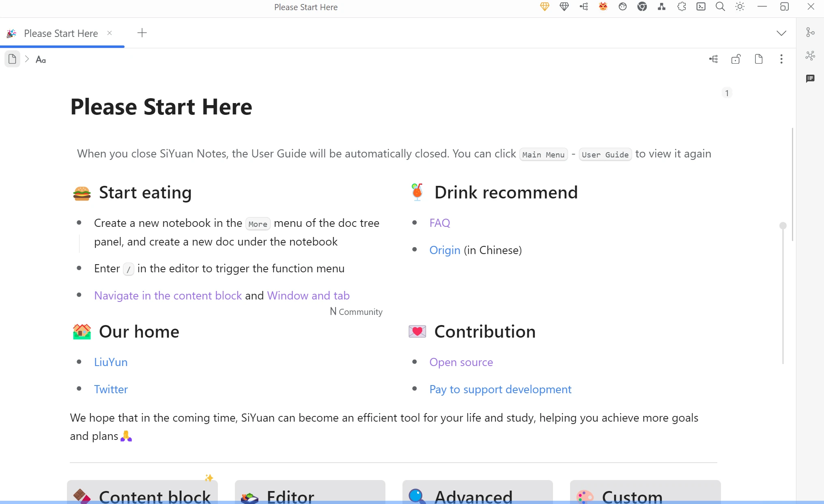Image resolution: width=824 pixels, height=504 pixels.
Task: Toggle light/dark appearance mode sun icon
Action: [740, 7]
